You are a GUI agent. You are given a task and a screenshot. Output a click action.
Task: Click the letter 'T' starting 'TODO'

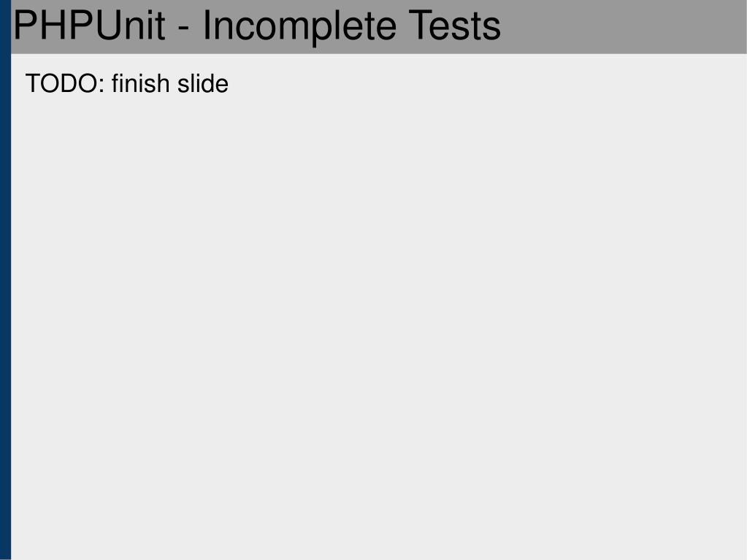tap(32, 83)
